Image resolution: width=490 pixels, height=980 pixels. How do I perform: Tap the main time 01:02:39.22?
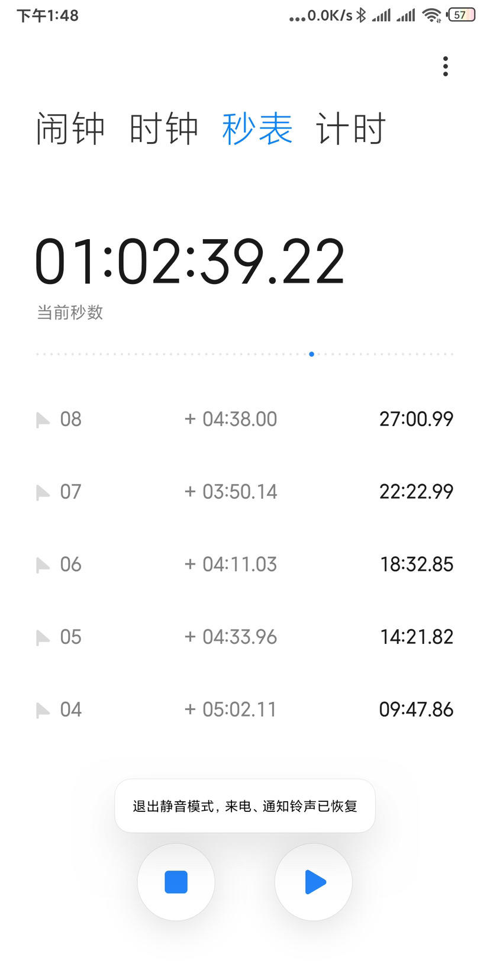[x=190, y=262]
